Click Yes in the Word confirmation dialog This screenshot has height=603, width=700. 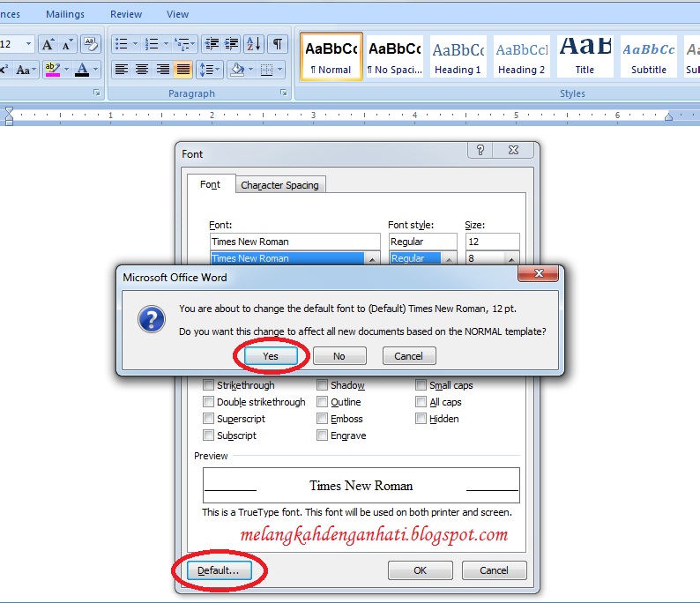[271, 356]
